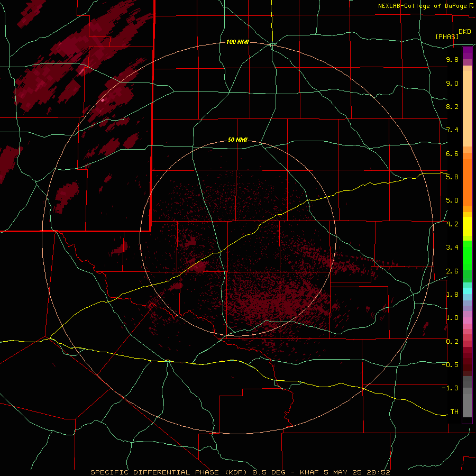This screenshot has height=476, width=476.
Task: Click the 100 NMI range ring label
Action: tap(237, 42)
